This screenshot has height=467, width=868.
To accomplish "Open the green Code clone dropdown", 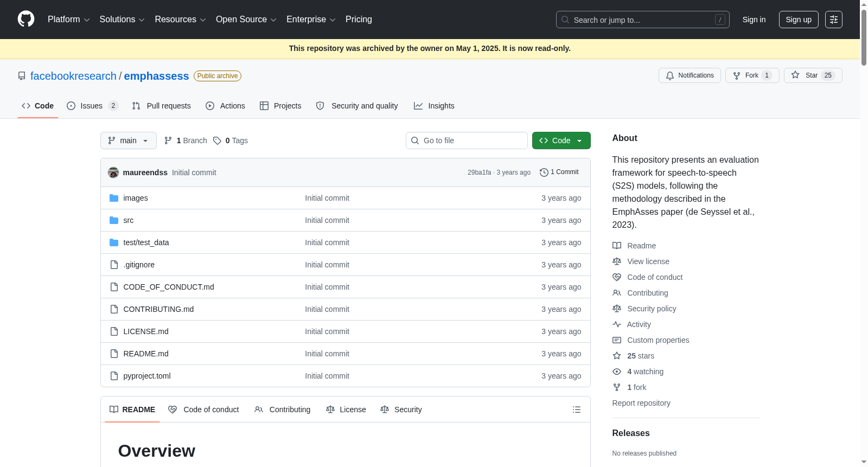I will tap(561, 140).
